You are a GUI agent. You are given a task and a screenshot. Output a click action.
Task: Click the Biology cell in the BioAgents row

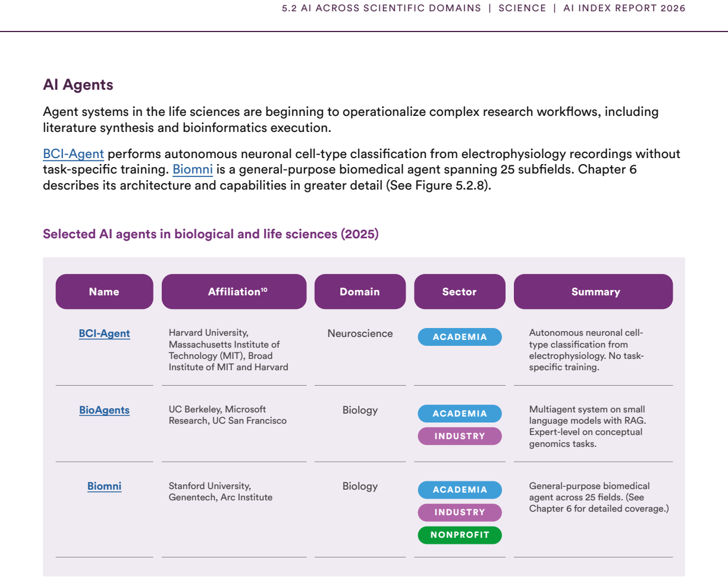click(x=360, y=410)
